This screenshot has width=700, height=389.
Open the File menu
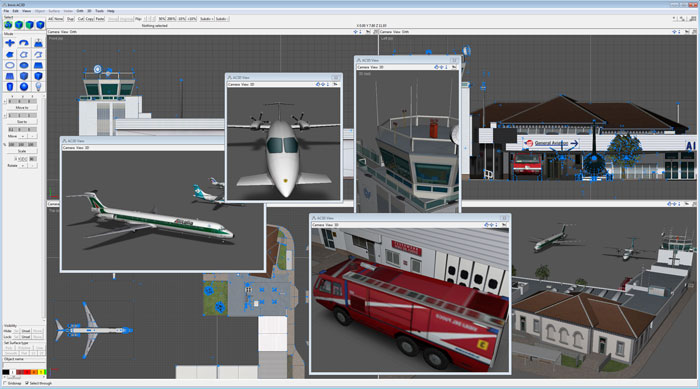pos(6,11)
